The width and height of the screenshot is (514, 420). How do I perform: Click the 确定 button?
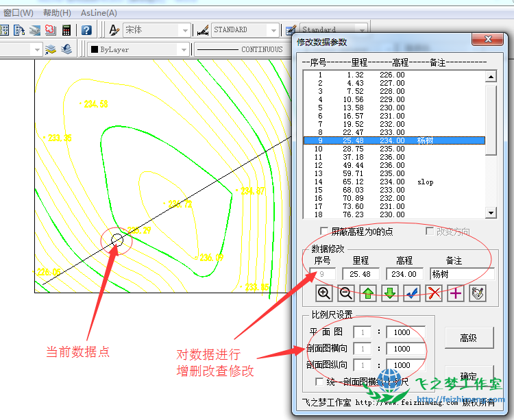(x=469, y=375)
